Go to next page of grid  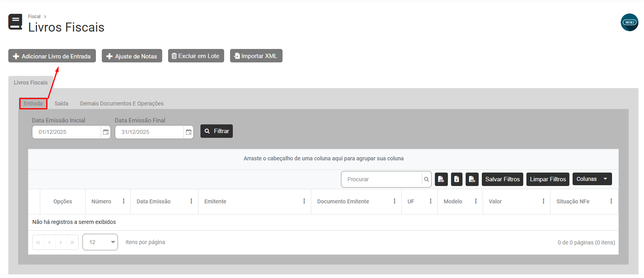tap(61, 242)
